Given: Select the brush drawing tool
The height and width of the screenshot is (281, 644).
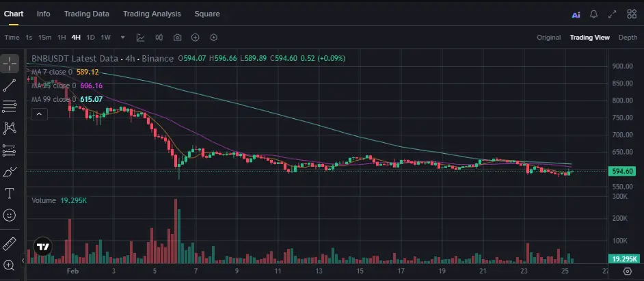Looking at the screenshot, I should pos(9,172).
